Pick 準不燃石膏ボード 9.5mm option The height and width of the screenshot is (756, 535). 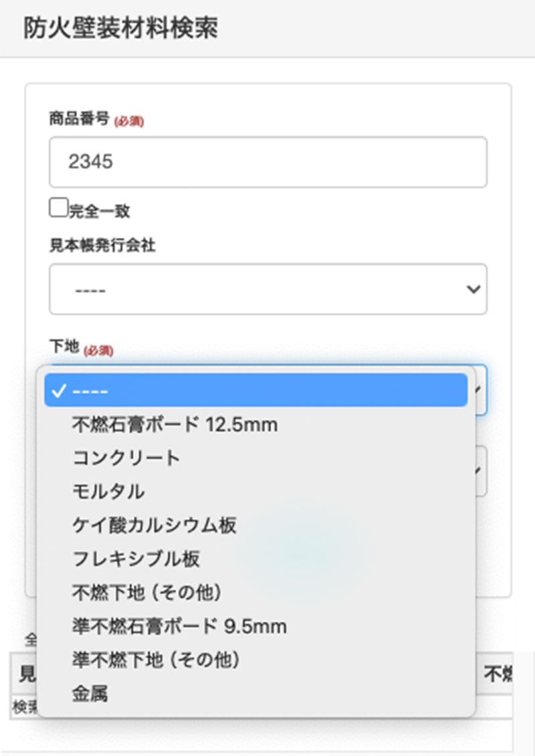tap(179, 626)
